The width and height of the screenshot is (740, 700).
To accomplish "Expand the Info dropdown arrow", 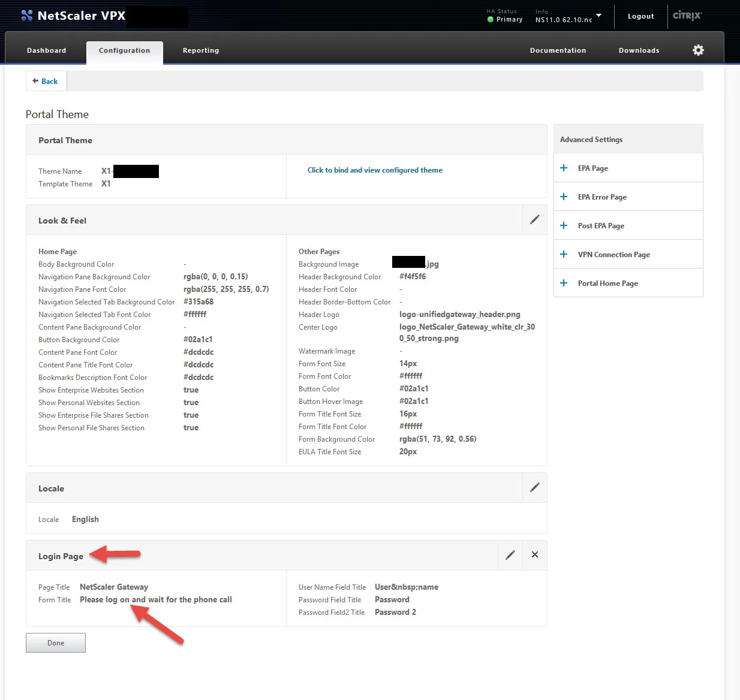I will coord(598,16).
